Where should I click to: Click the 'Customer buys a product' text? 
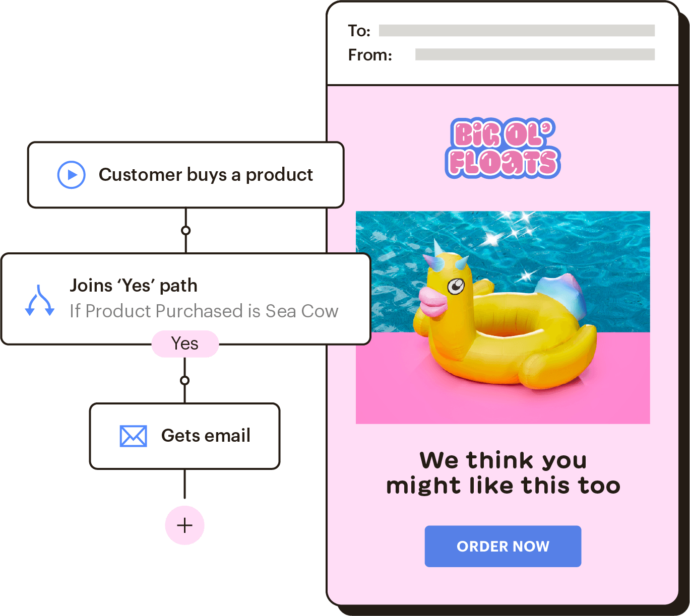206,175
